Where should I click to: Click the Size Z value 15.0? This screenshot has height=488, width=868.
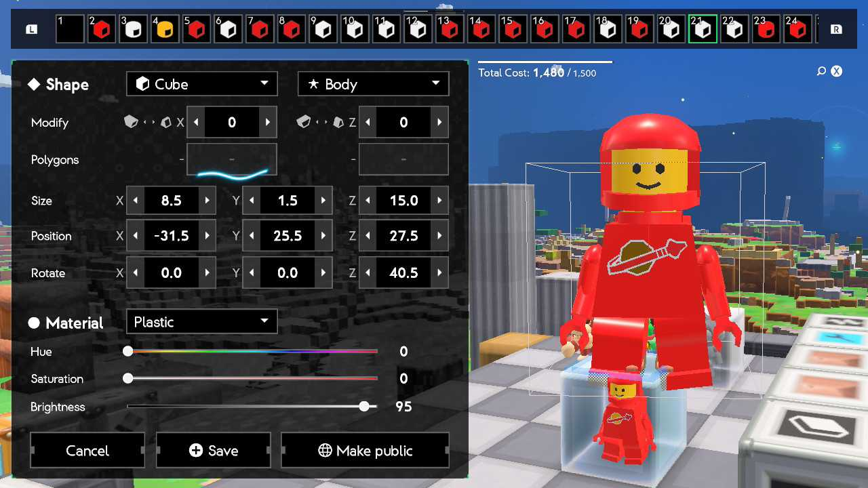(403, 201)
